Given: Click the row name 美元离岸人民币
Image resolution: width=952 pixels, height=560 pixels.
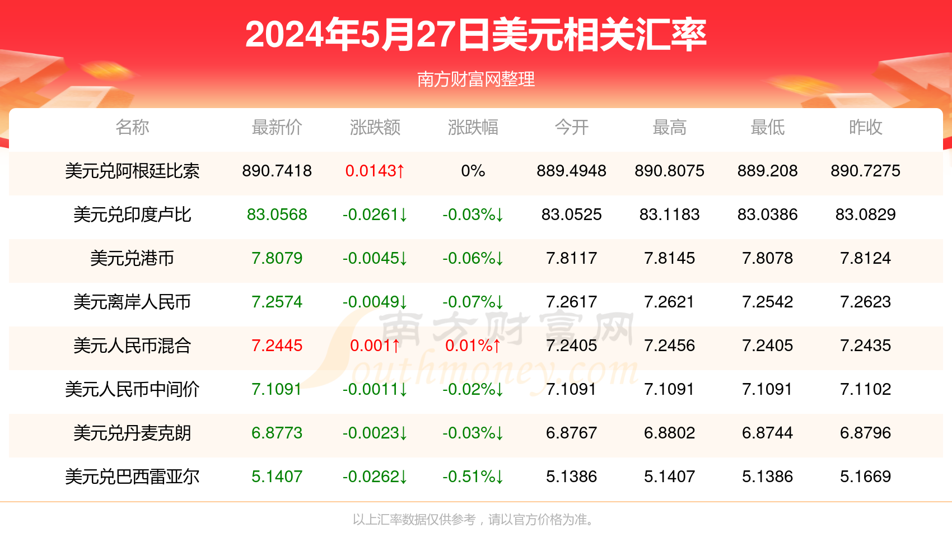Looking at the screenshot, I should click(132, 302).
